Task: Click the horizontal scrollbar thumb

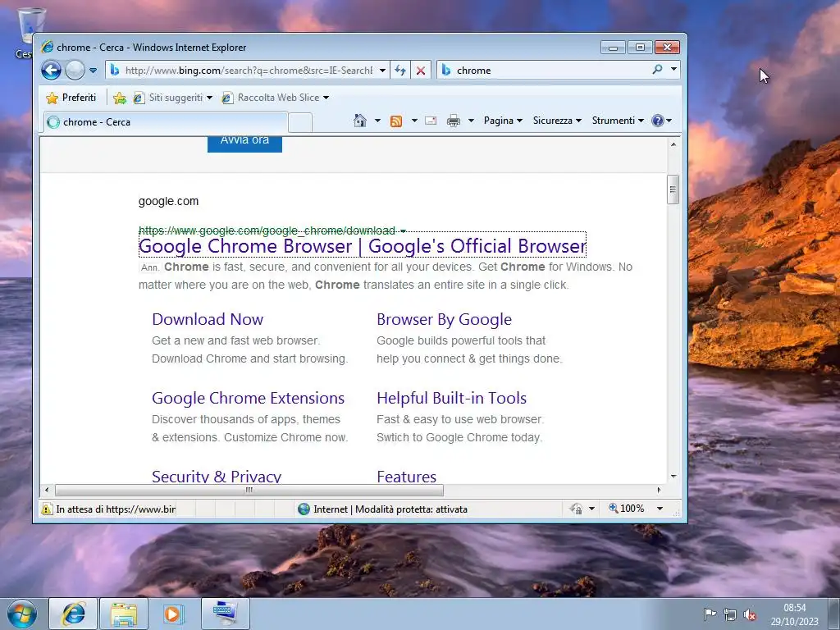Action: coord(249,490)
